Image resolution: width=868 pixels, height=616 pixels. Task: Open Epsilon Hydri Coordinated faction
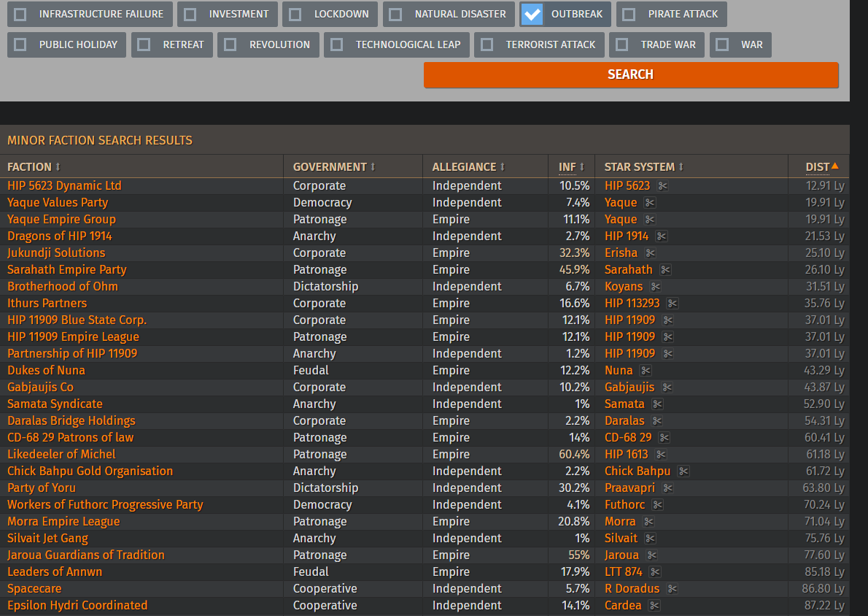pyautogui.click(x=77, y=606)
